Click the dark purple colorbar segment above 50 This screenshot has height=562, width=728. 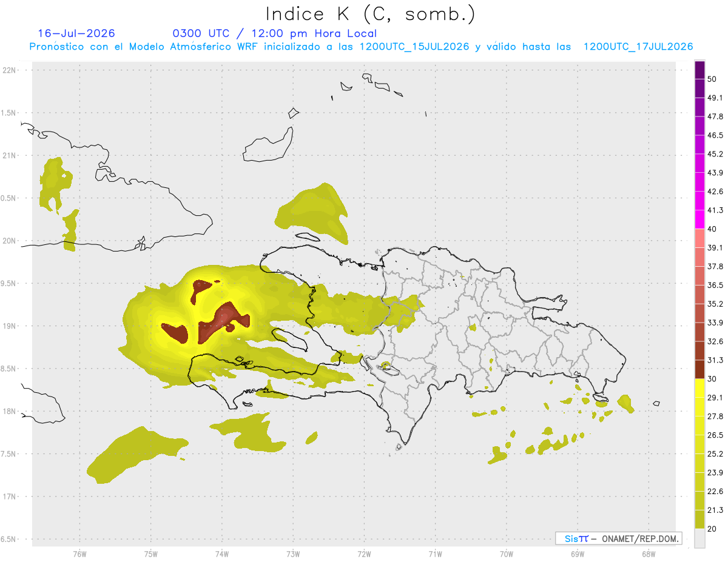700,70
